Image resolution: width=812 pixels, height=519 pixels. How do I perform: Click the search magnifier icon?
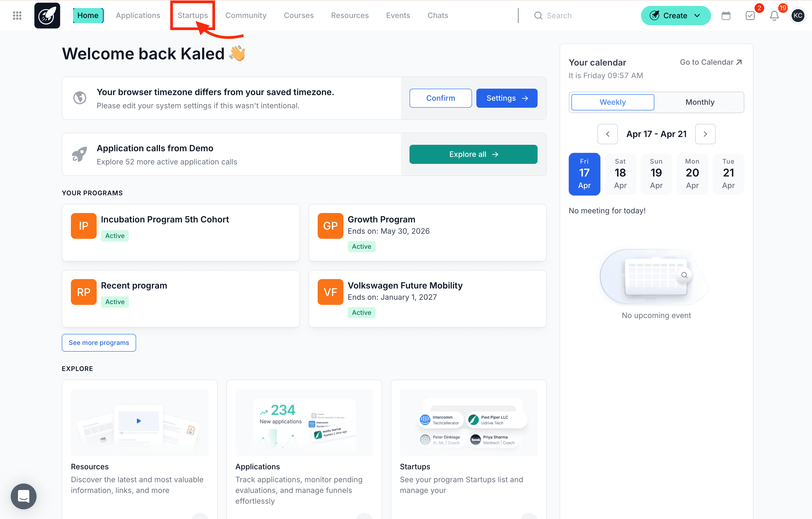coord(538,16)
